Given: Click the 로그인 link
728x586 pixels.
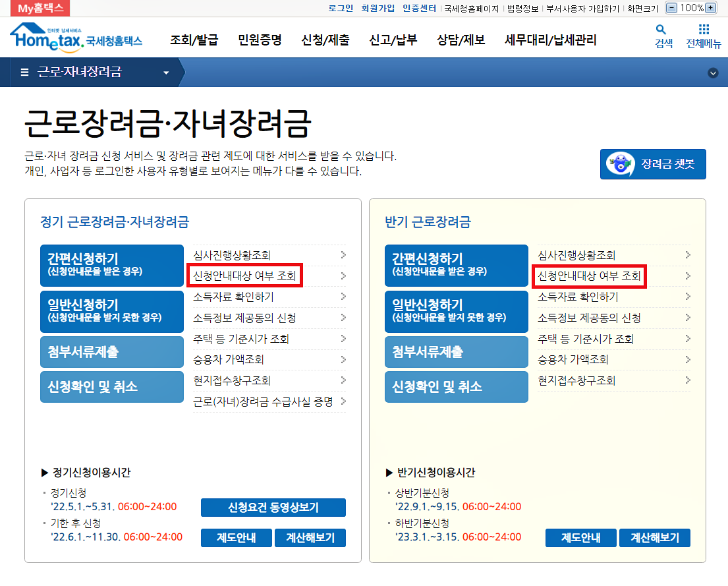Looking at the screenshot, I should [x=341, y=8].
